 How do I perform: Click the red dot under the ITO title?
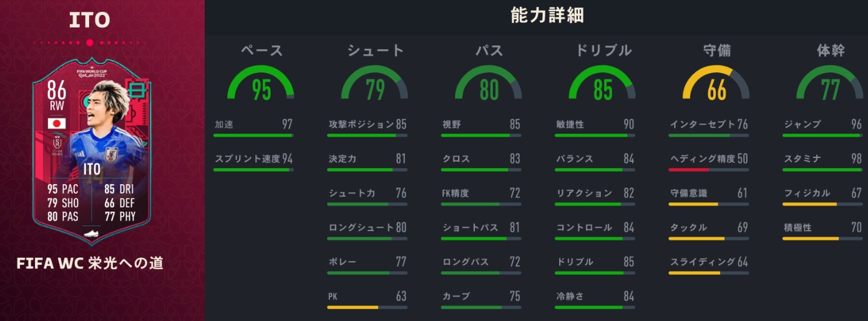[89, 43]
